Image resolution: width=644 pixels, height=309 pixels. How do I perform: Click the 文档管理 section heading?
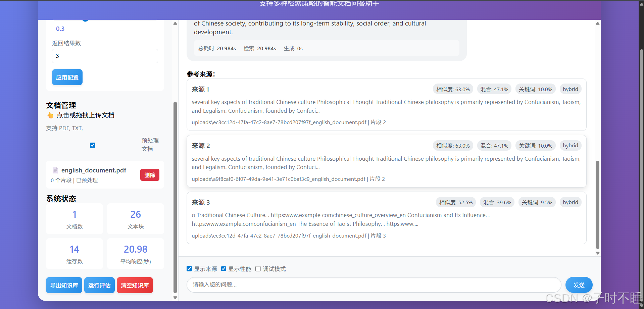61,105
